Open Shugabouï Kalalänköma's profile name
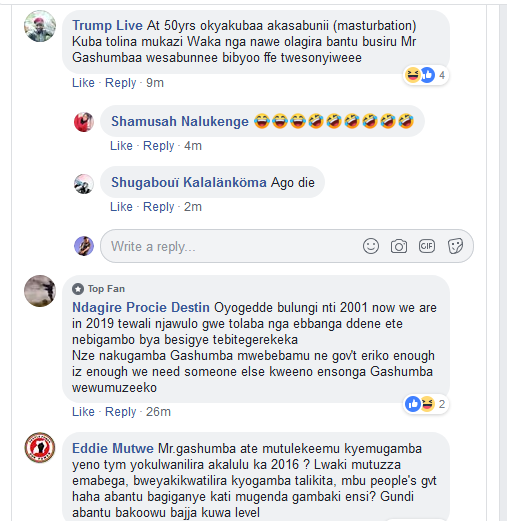The image size is (507, 521). point(189,182)
